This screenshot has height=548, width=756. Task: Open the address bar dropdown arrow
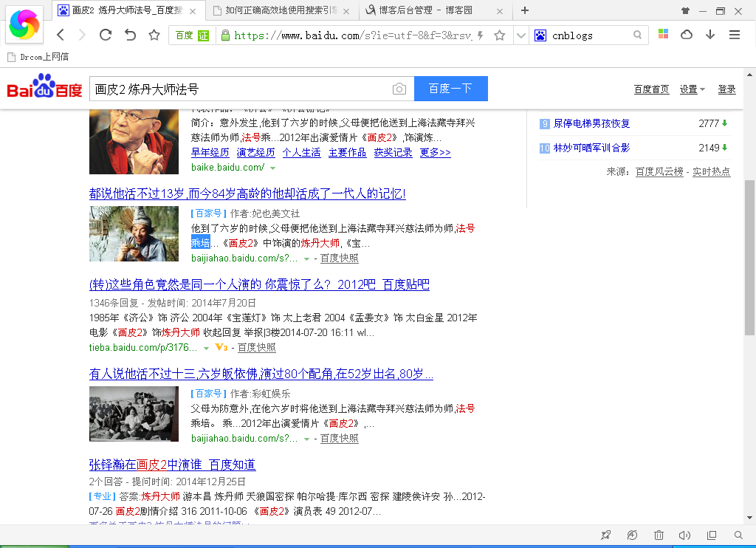(x=520, y=35)
